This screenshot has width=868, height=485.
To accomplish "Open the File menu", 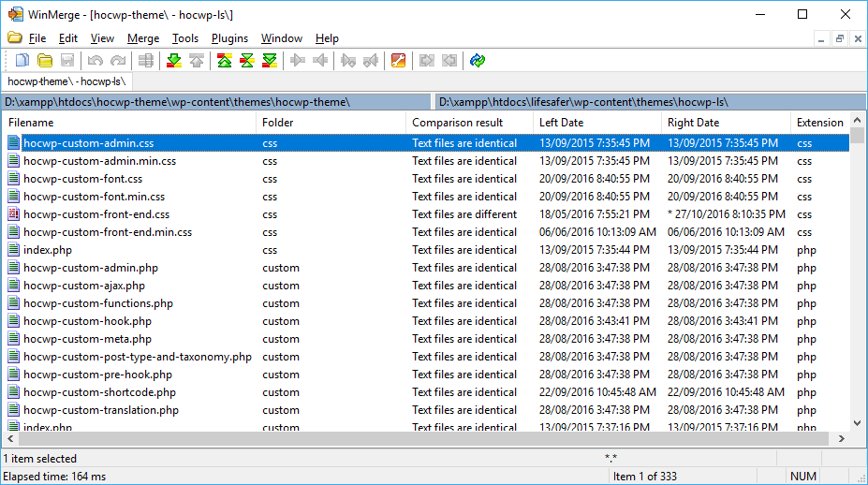I will pyautogui.click(x=37, y=38).
